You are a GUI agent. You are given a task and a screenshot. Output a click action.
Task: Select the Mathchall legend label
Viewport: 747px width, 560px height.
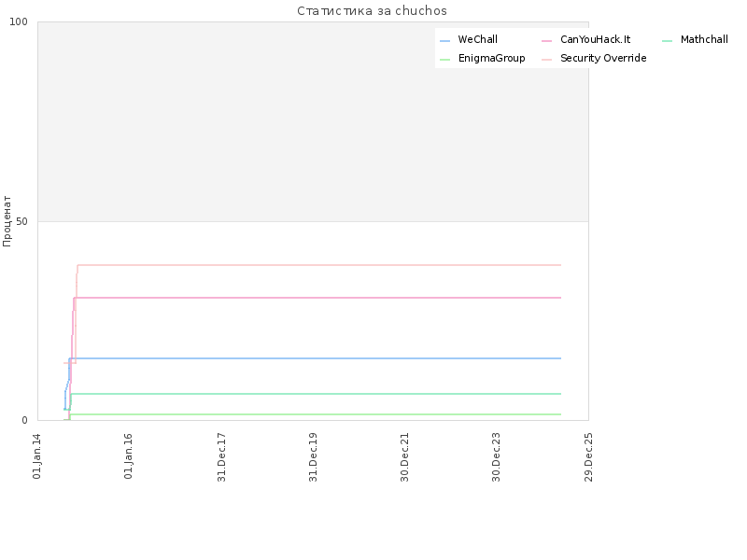(704, 39)
